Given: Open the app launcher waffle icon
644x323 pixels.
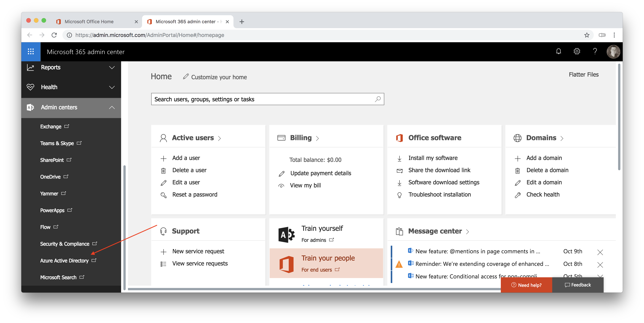Looking at the screenshot, I should [x=31, y=52].
